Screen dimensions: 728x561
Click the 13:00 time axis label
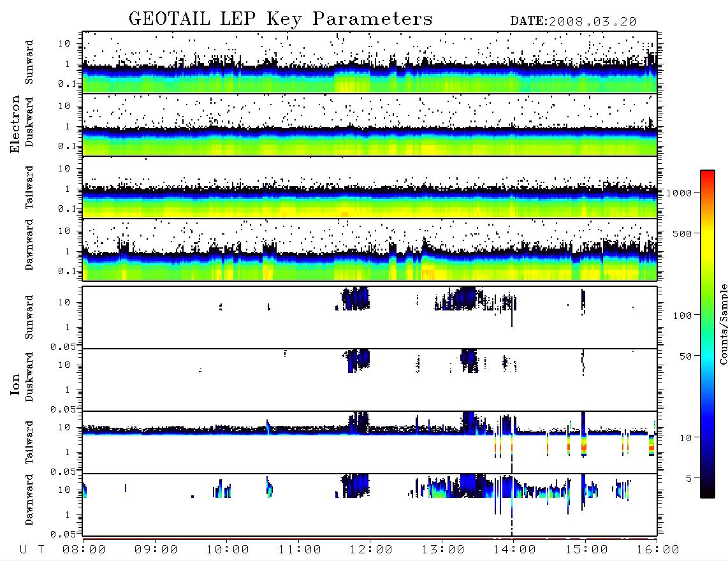click(x=443, y=550)
